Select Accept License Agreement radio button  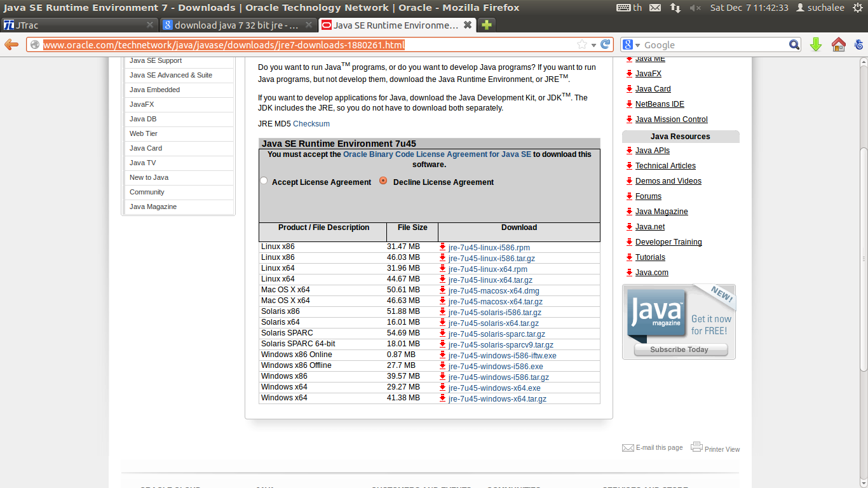264,180
